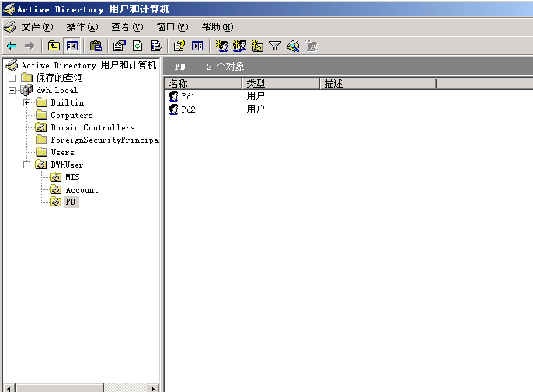Toggle the console tree show/hide icon

(x=72, y=46)
